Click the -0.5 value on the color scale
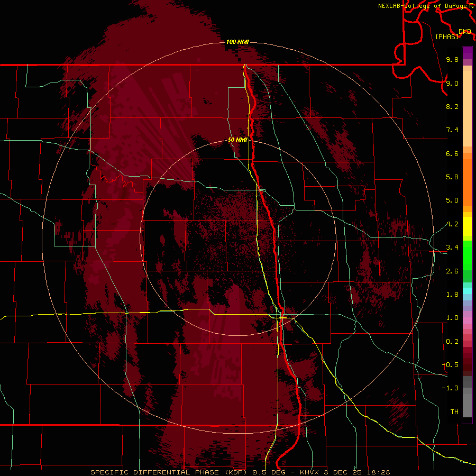The width and height of the screenshot is (476, 476). [450, 365]
